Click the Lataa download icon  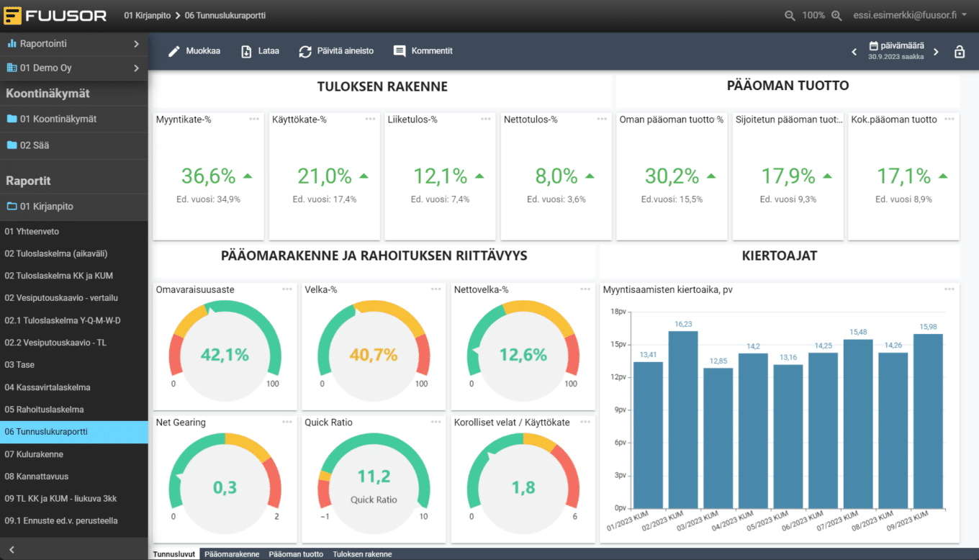pos(246,51)
